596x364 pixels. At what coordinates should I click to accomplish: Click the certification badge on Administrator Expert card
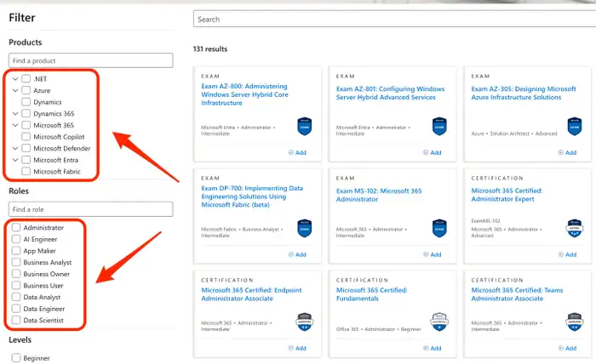575,229
